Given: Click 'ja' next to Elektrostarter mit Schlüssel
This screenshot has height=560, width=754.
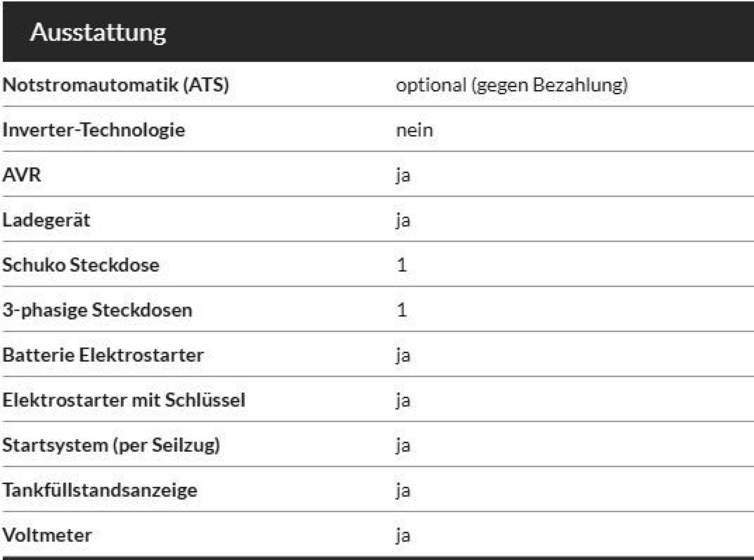Looking at the screenshot, I should click(403, 400).
